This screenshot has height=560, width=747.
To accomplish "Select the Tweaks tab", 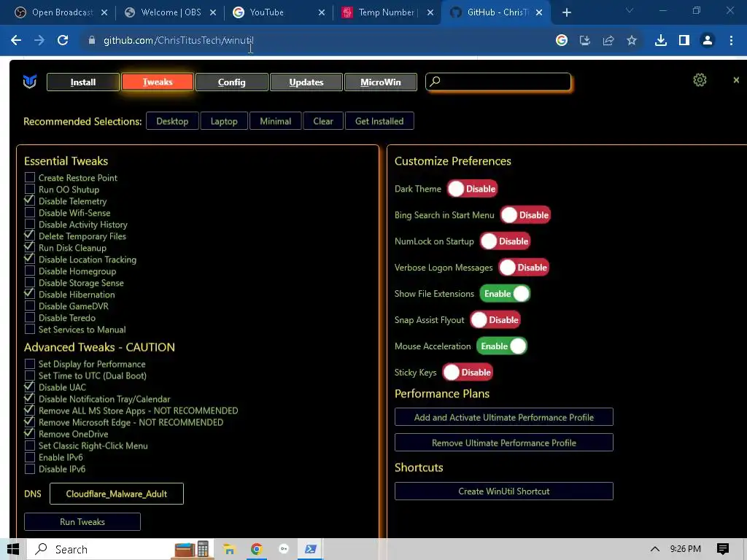I will (158, 82).
